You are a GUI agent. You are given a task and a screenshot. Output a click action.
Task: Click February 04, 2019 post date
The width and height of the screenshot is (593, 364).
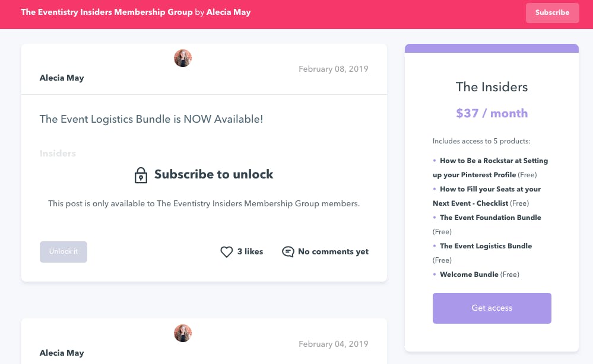click(x=334, y=344)
